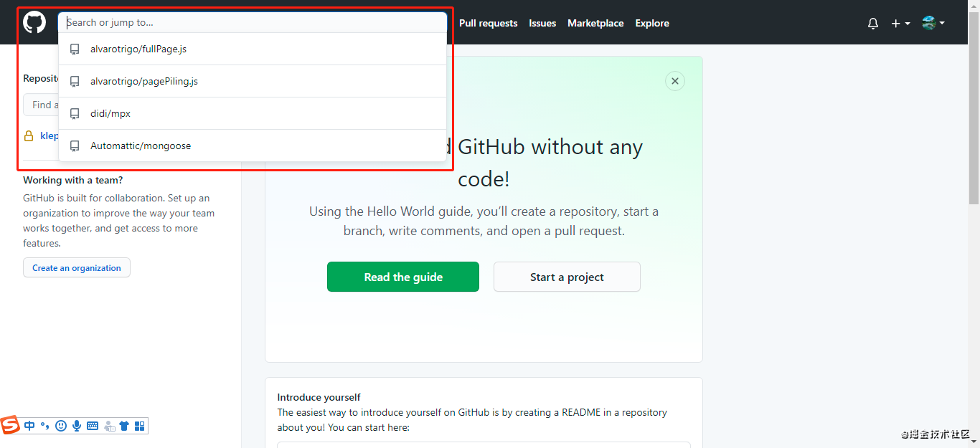Open the user avatar profile menu
The height and width of the screenshot is (448, 980).
pos(933,23)
